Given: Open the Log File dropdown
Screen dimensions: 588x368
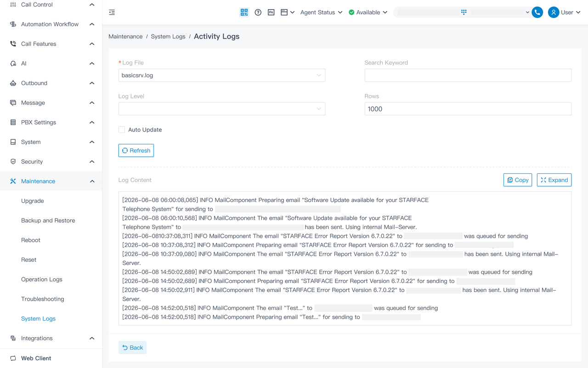Looking at the screenshot, I should 222,75.
